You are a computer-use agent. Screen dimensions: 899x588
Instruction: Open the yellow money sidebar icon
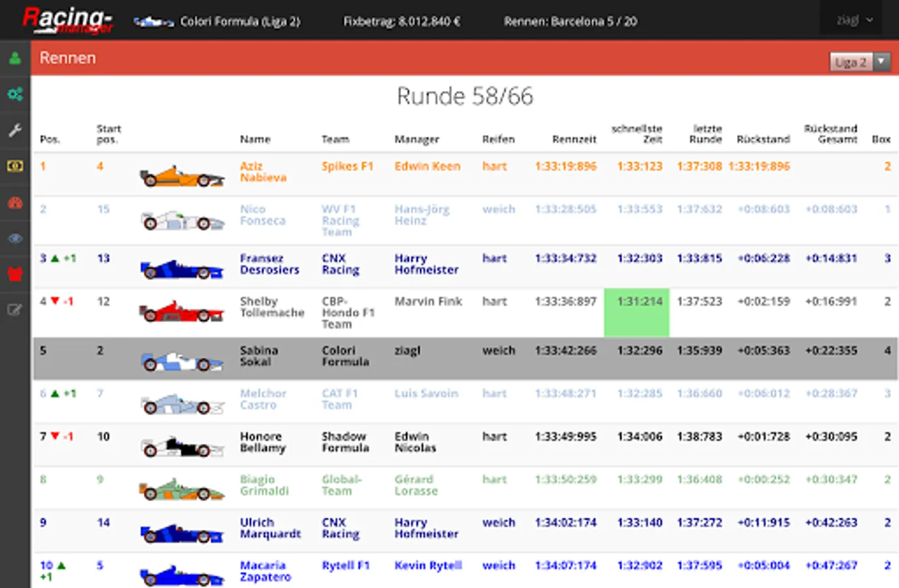click(x=15, y=166)
